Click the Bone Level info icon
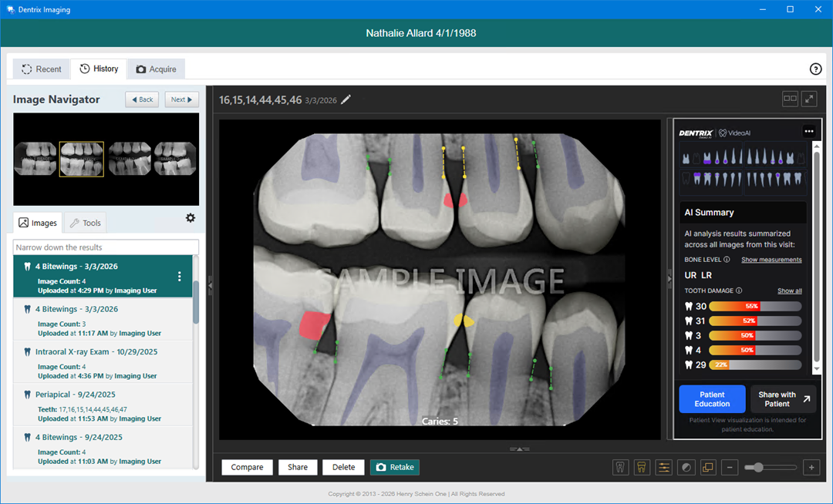Viewport: 833px width, 504px height. pos(727,260)
